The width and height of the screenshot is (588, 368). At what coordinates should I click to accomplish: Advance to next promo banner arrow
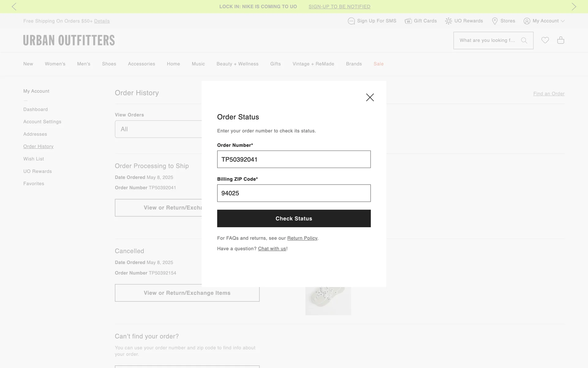tap(574, 6)
